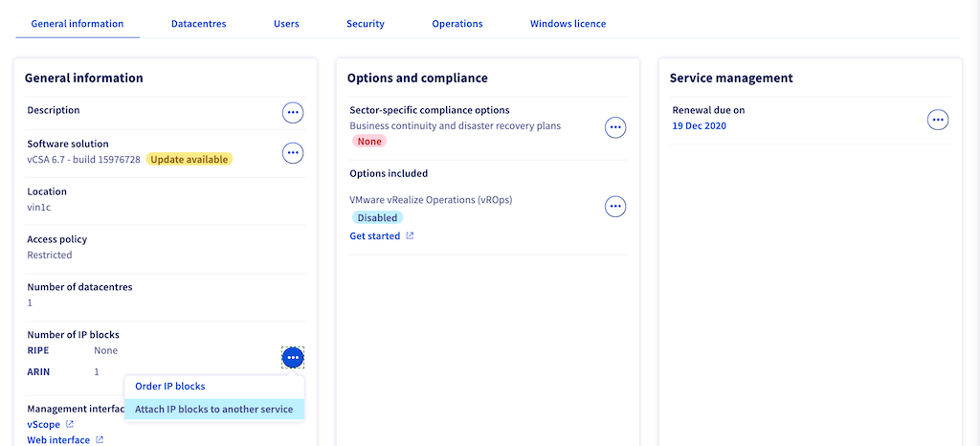Open the VMware vRealize Operations ellipsis menu
Viewport: 980px width, 446px height.
point(615,206)
